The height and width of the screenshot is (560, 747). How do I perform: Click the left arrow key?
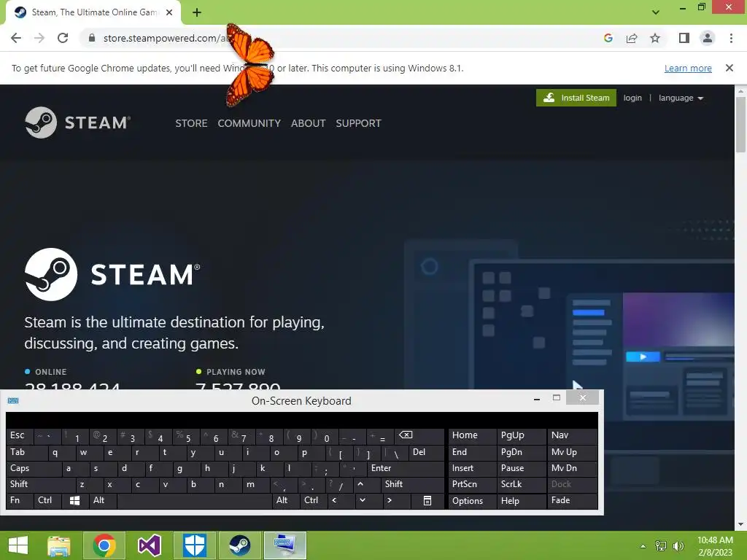[x=340, y=501]
